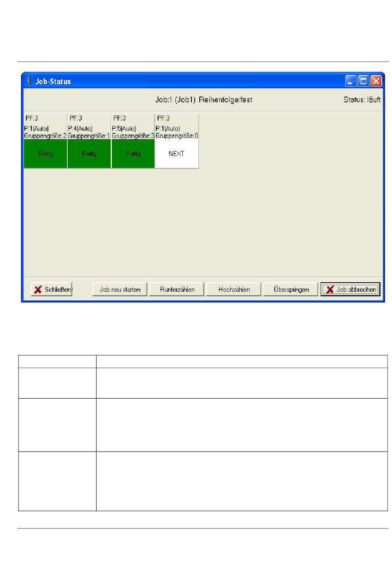
Task: Click Überspringen to skip the step
Action: [291, 290]
